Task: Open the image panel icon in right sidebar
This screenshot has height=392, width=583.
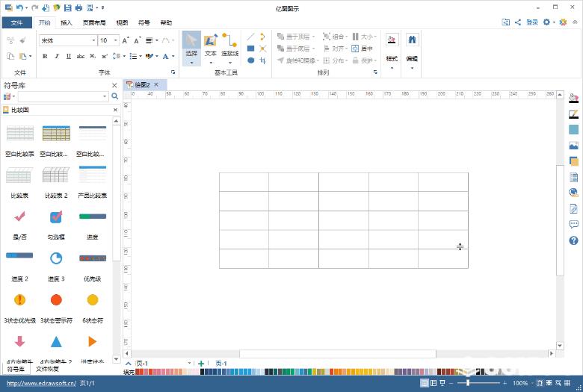Action: (x=573, y=146)
